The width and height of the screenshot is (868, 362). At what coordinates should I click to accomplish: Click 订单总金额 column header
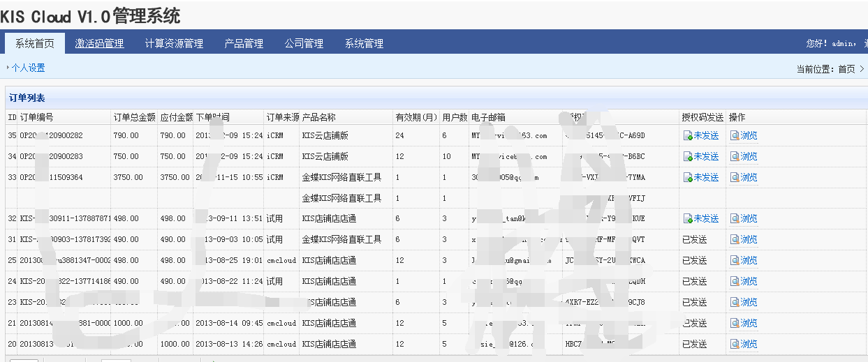click(134, 117)
